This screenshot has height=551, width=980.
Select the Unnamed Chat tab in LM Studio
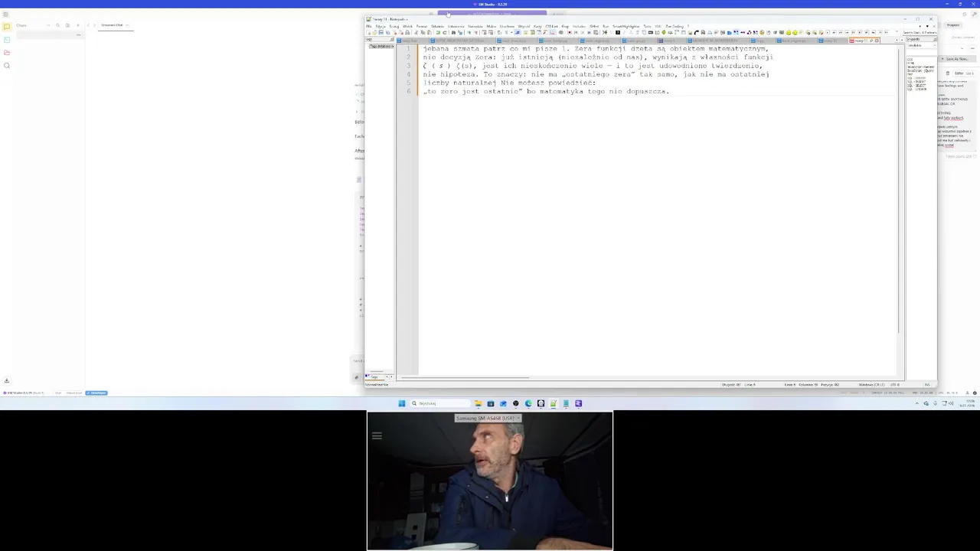coord(112,25)
